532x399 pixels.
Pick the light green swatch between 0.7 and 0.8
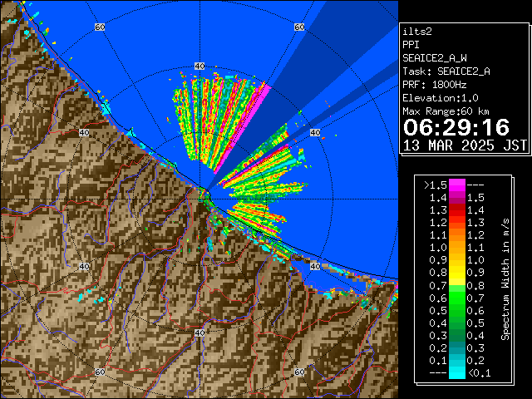pos(457,288)
